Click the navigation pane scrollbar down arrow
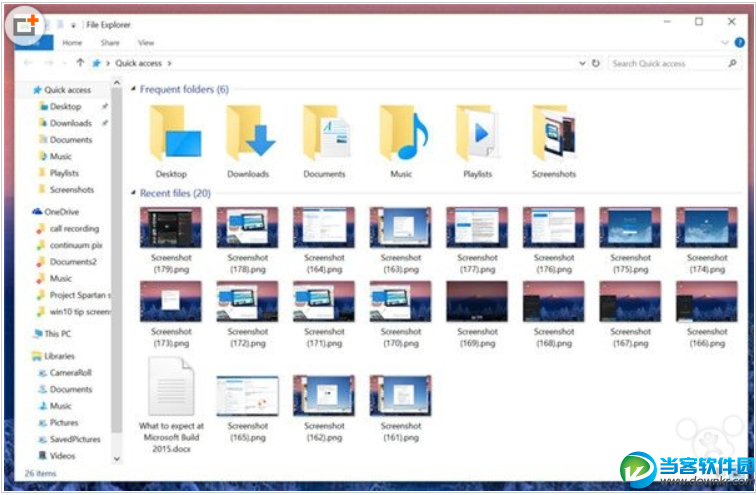Image resolution: width=756 pixels, height=495 pixels. 117,459
